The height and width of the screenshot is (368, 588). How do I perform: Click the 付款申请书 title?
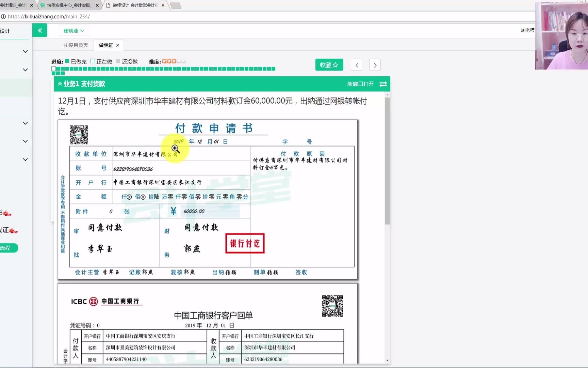[x=214, y=128]
